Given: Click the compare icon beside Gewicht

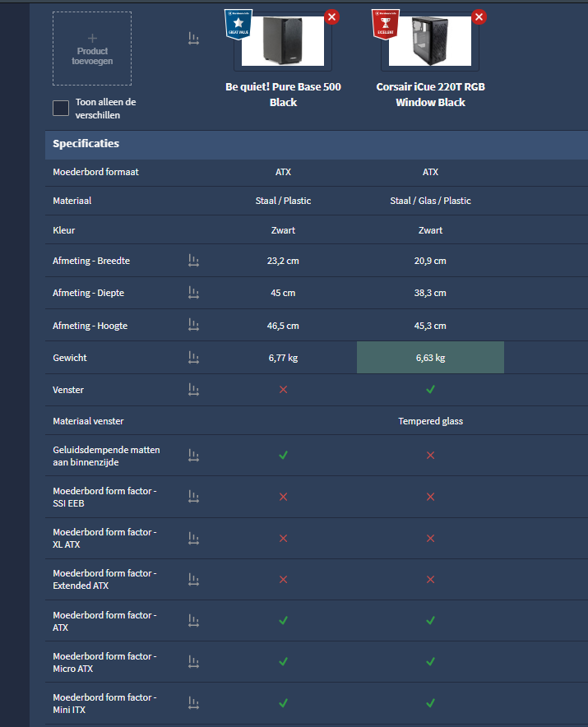Looking at the screenshot, I should point(193,358).
